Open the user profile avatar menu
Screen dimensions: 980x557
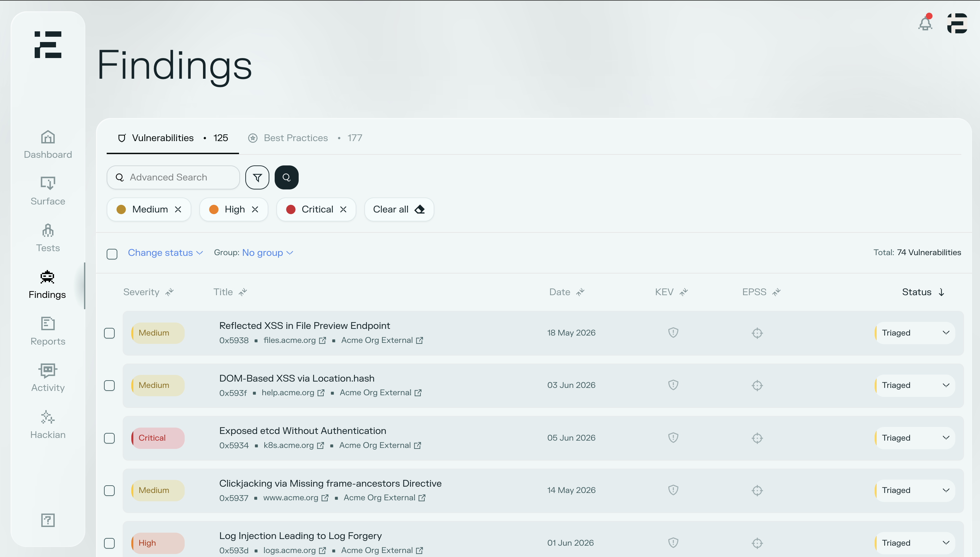point(957,23)
